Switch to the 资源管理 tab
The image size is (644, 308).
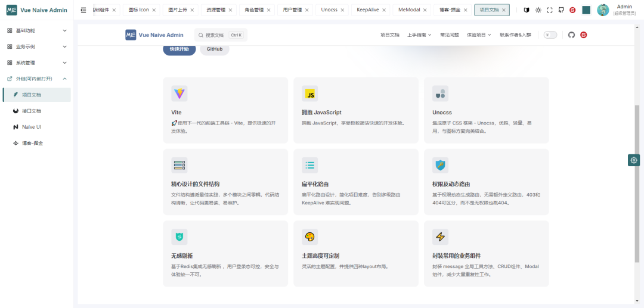(216, 10)
